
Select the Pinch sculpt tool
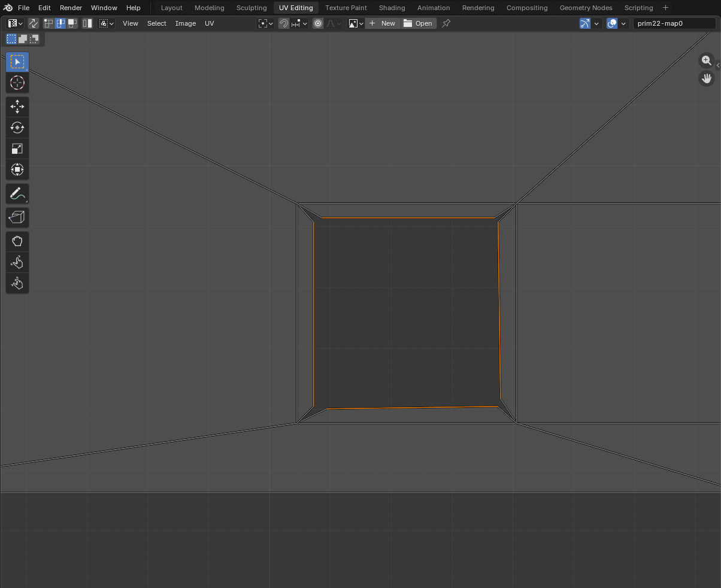(x=17, y=283)
